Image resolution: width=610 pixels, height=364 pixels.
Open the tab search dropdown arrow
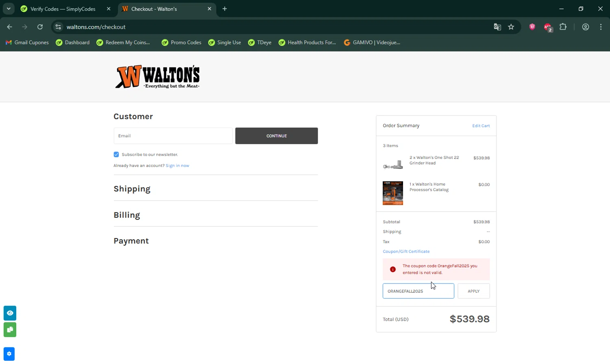(x=9, y=9)
